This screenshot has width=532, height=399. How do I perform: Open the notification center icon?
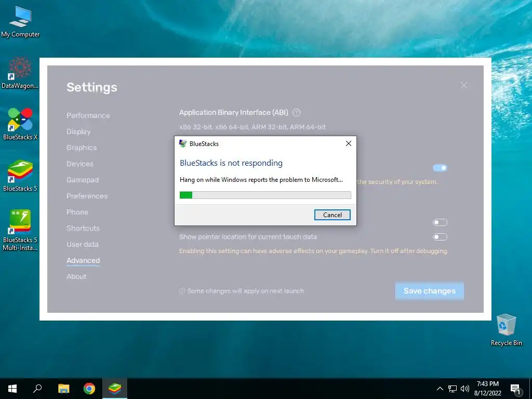(x=515, y=390)
